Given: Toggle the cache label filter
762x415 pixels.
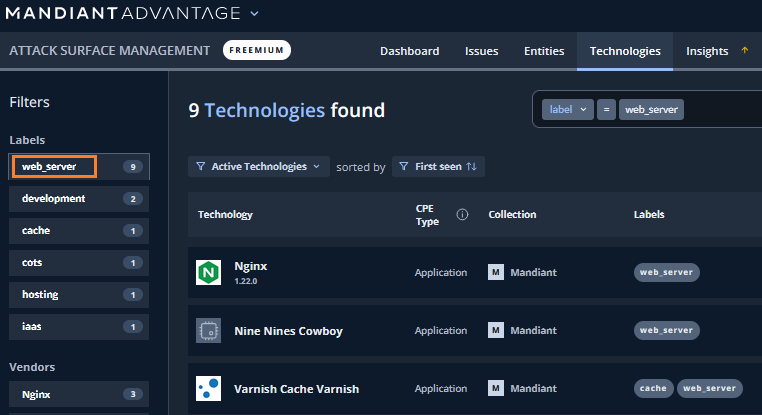Looking at the screenshot, I should 78,231.
